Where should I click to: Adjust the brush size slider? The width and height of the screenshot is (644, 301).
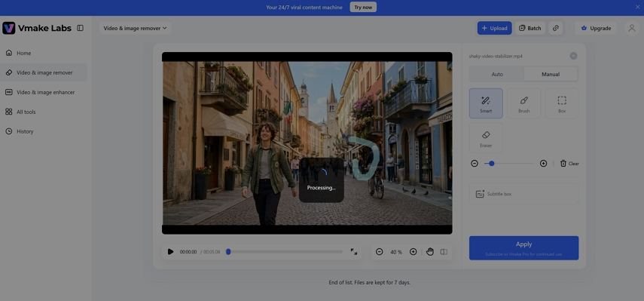[509, 164]
